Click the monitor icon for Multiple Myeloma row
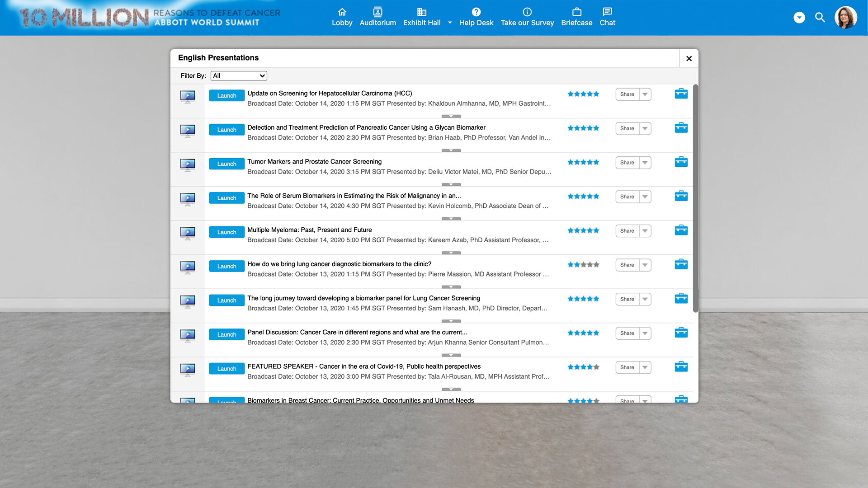Image resolution: width=868 pixels, height=488 pixels. [x=188, y=233]
